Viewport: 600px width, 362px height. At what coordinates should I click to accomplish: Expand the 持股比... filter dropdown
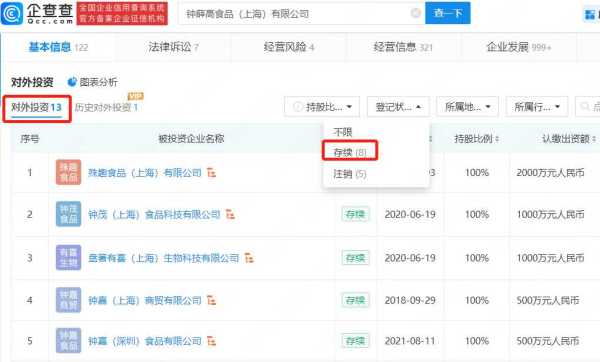pos(322,107)
